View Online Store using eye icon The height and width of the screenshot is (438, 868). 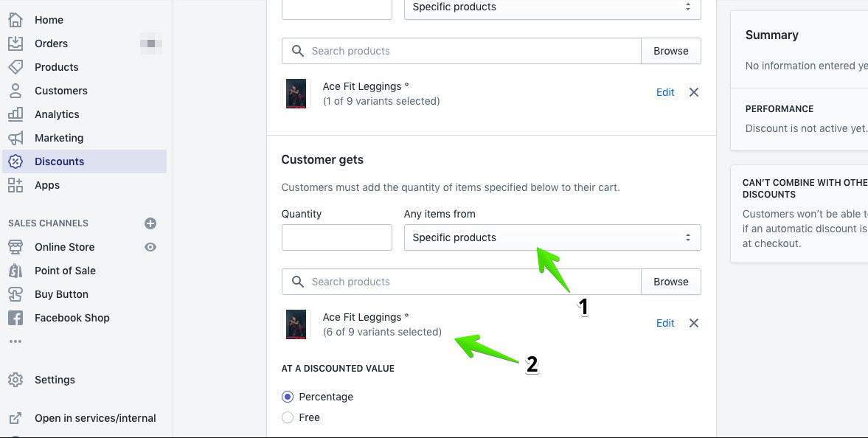[150, 247]
